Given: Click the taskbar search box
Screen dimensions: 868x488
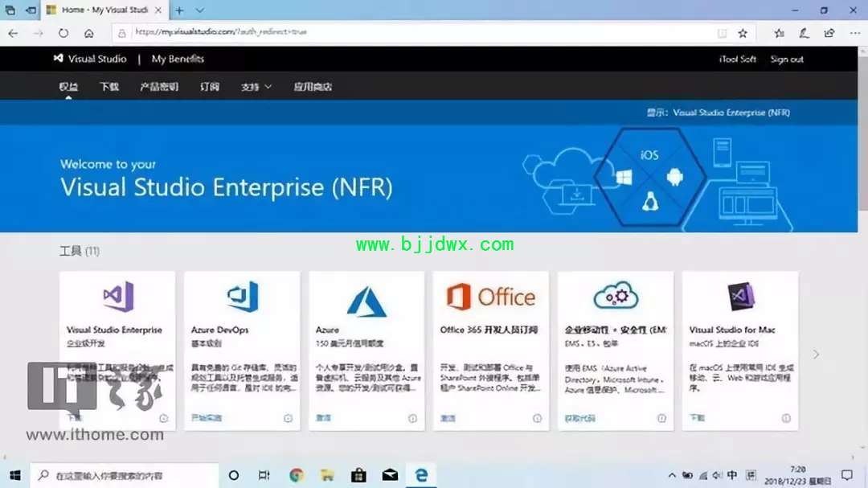Looking at the screenshot, I should click(x=125, y=475).
